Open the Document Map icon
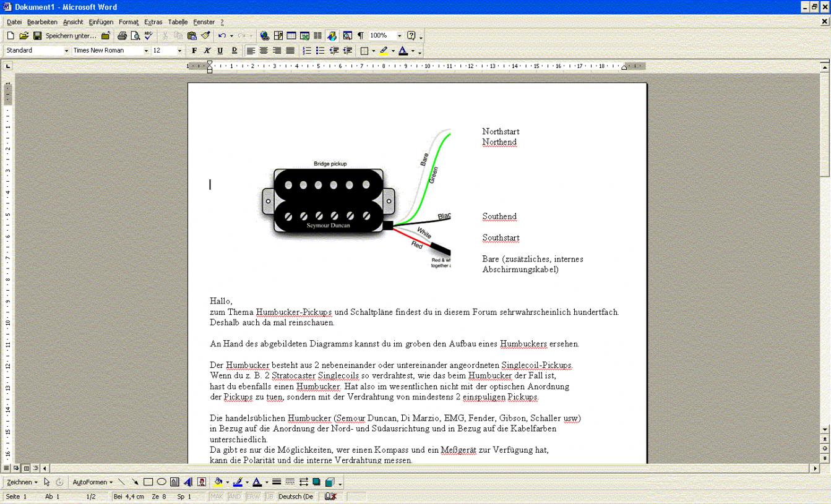The height and width of the screenshot is (504, 831). 347,36
